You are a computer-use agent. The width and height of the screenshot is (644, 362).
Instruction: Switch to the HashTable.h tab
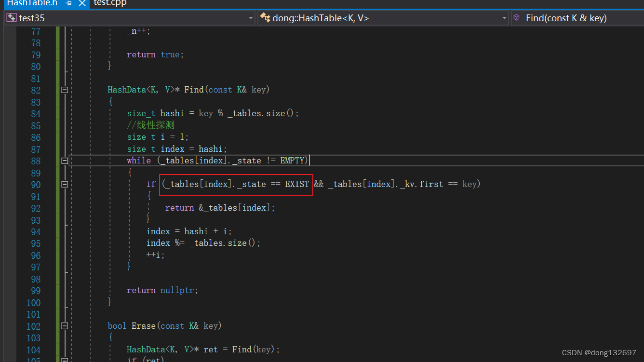[32, 2]
